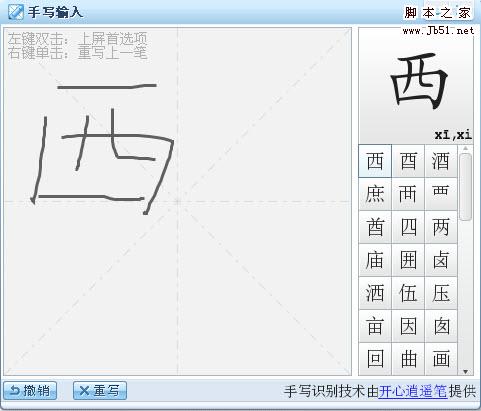Select candidate character 酉
This screenshot has width=481, height=411.
click(x=408, y=161)
